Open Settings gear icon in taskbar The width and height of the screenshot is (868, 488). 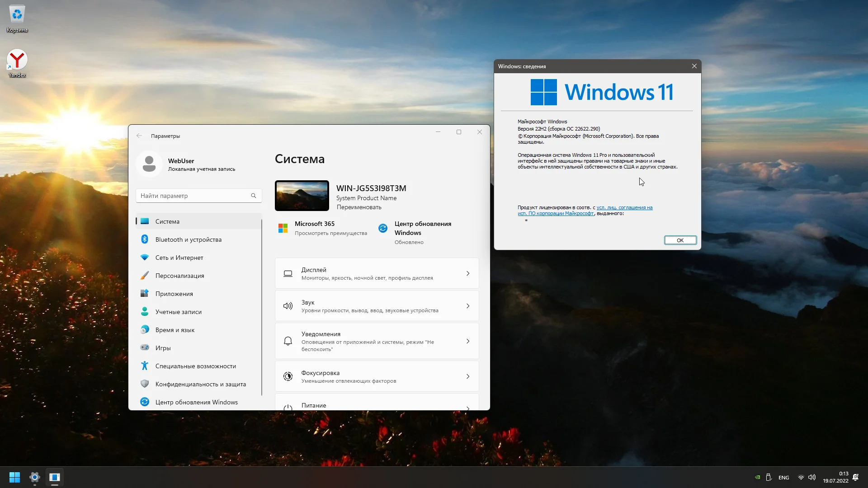34,477
